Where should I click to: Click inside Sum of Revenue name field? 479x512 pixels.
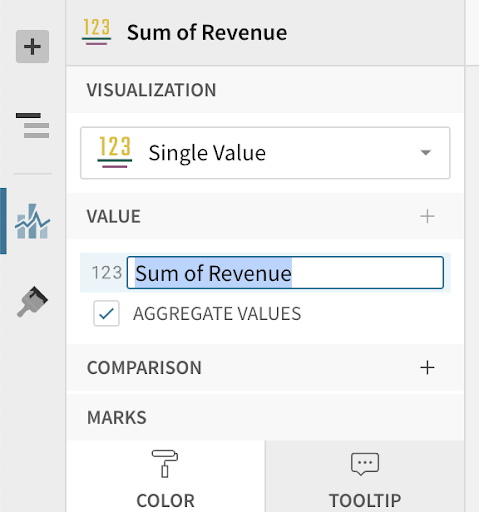(285, 273)
